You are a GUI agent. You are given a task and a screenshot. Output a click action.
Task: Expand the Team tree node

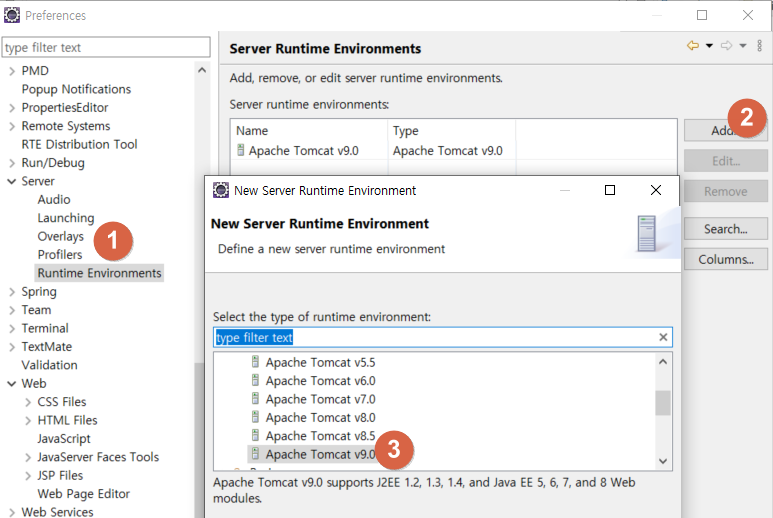(x=12, y=310)
